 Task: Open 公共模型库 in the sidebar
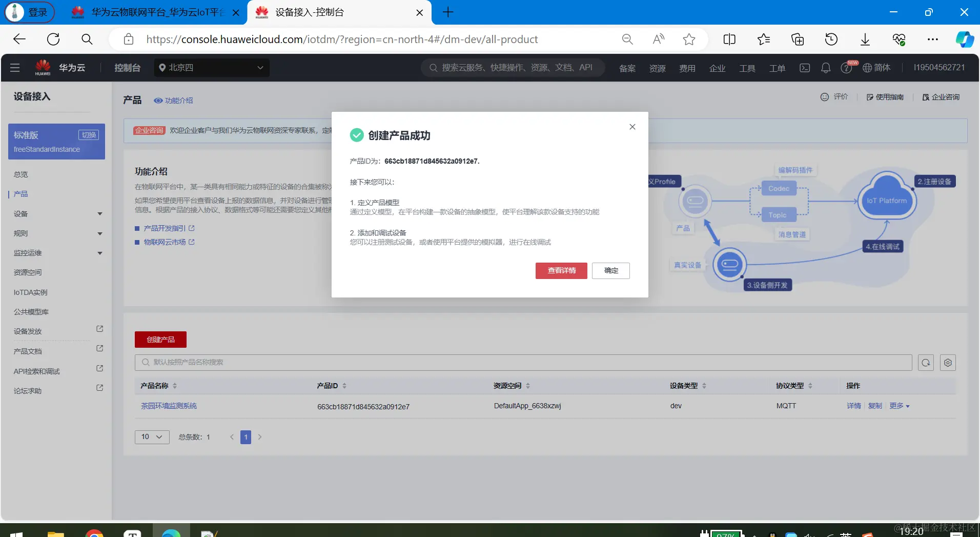click(x=31, y=312)
